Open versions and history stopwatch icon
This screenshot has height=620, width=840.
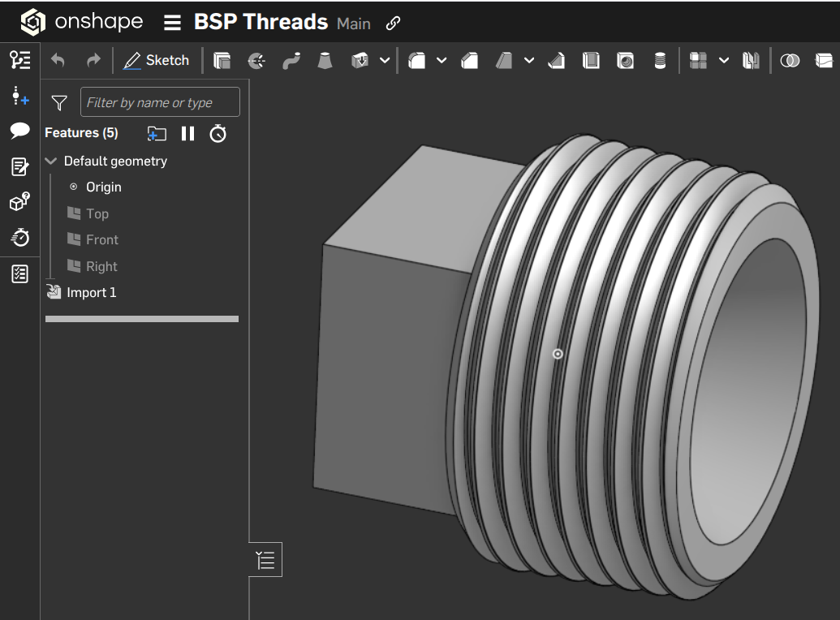pyautogui.click(x=19, y=237)
